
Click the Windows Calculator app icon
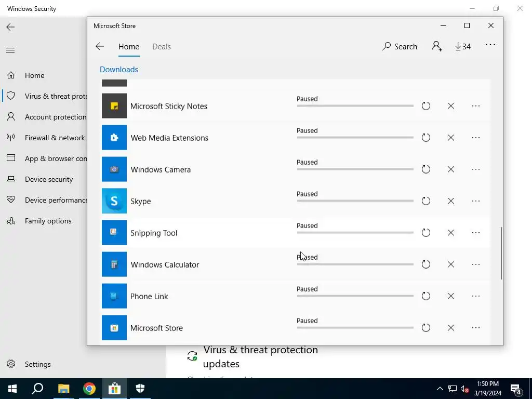coord(114,264)
